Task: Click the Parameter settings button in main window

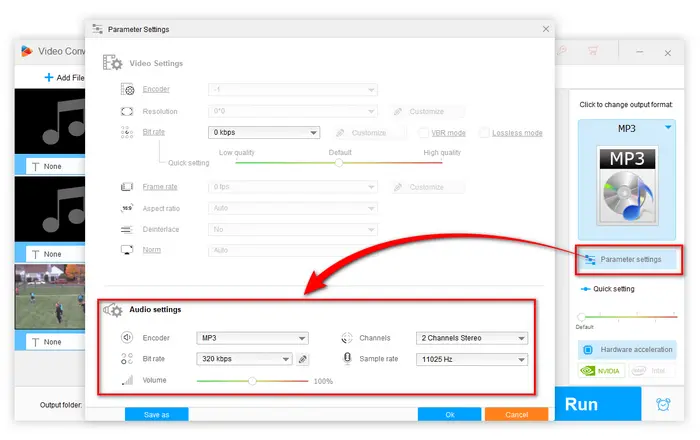Action: coord(629,259)
